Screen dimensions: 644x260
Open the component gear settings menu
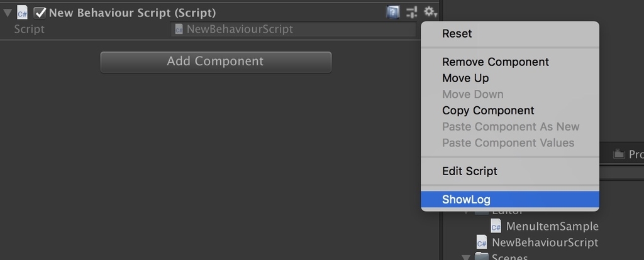pos(430,12)
